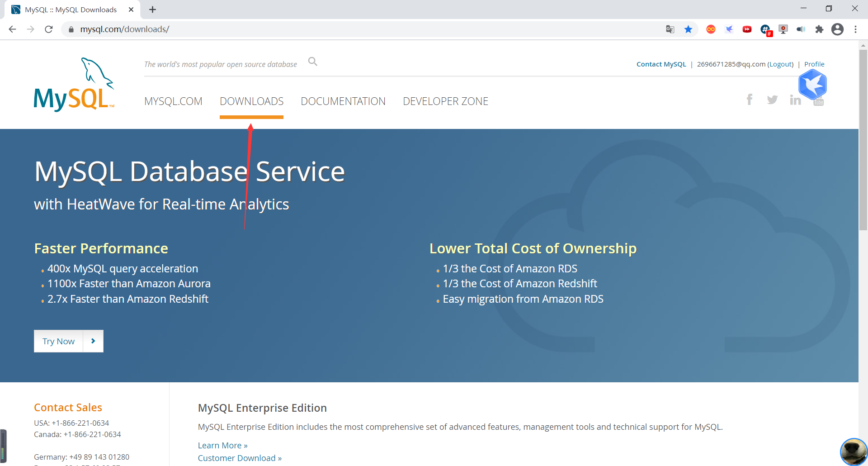Open the Profile link
868x466 pixels.
814,64
